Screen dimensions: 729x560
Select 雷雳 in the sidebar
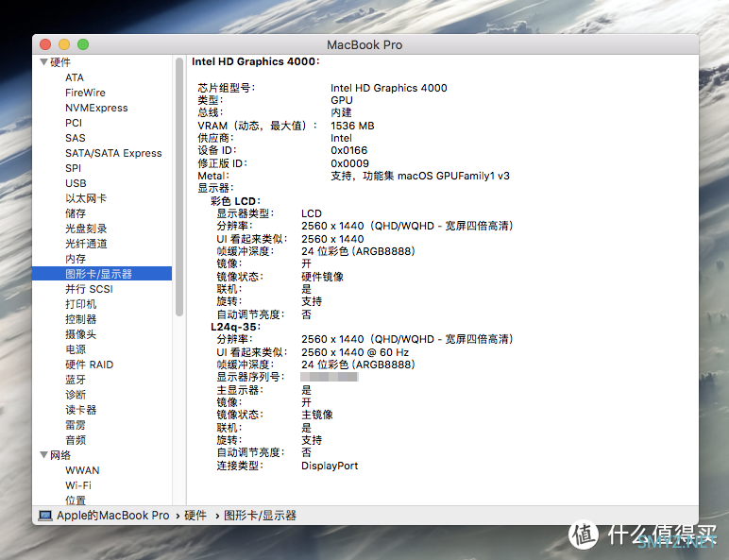pos(76,425)
